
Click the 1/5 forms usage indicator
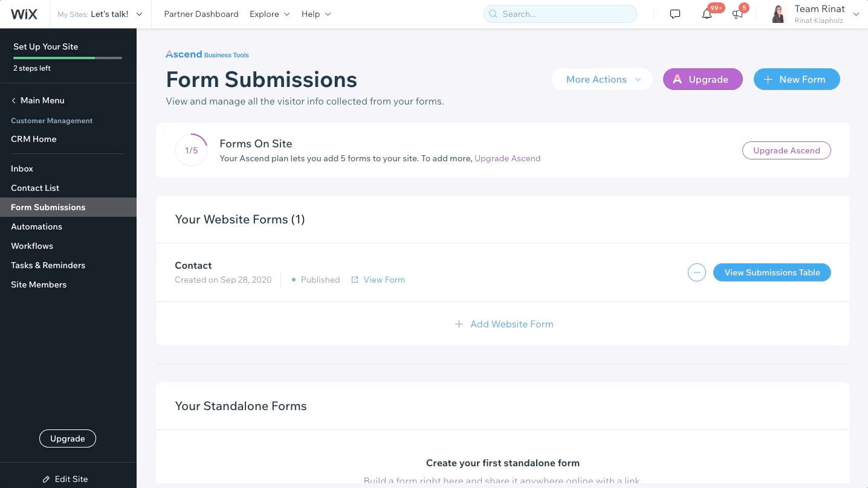pos(192,150)
